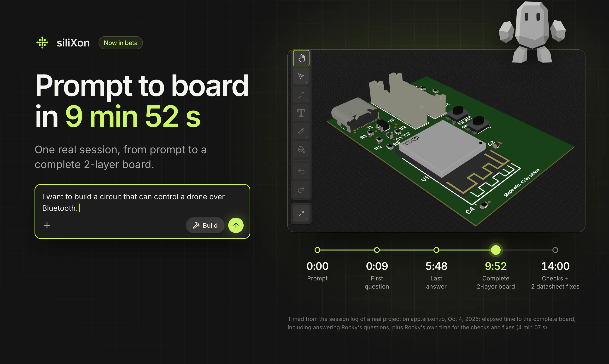Submit prompt with green arrow button
The image size is (609, 364).
click(236, 225)
